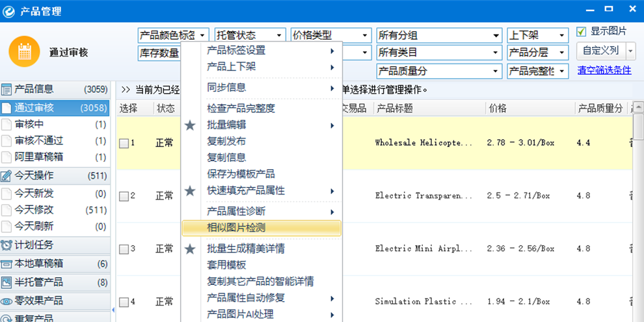Click the orange calendar icon beside 通过审核
This screenshot has height=322, width=644.
[25, 52]
